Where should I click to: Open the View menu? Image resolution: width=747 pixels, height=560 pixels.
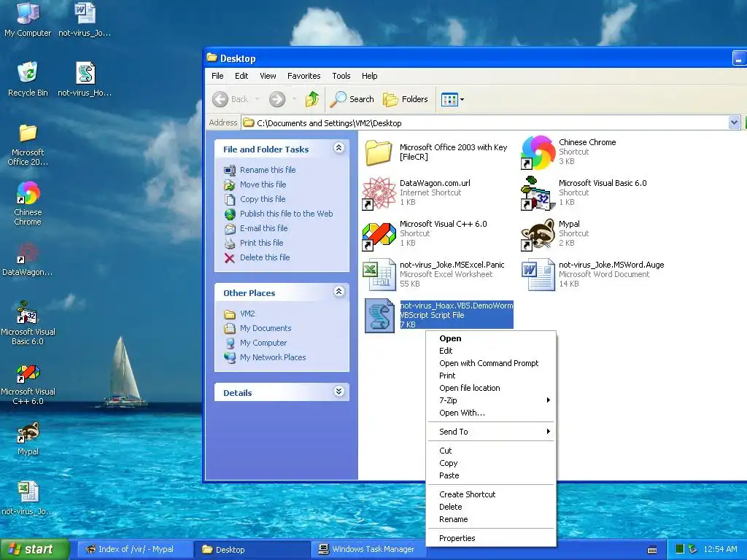tap(268, 76)
